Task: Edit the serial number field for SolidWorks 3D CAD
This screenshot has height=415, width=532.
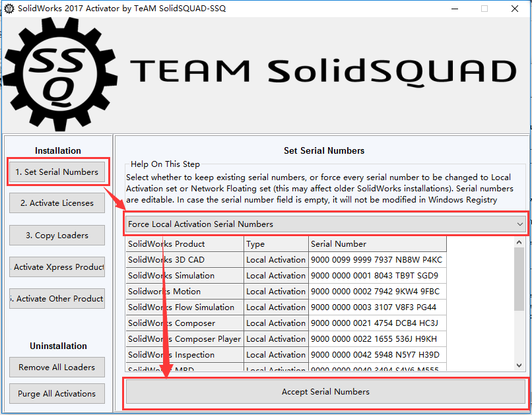Action: pyautogui.click(x=378, y=260)
